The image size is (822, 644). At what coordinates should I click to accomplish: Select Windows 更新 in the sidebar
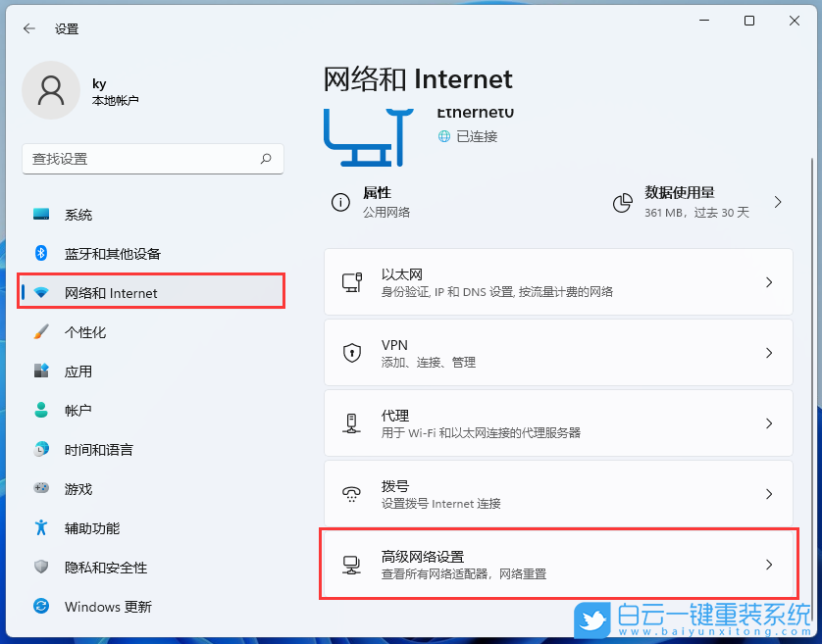pos(102,606)
